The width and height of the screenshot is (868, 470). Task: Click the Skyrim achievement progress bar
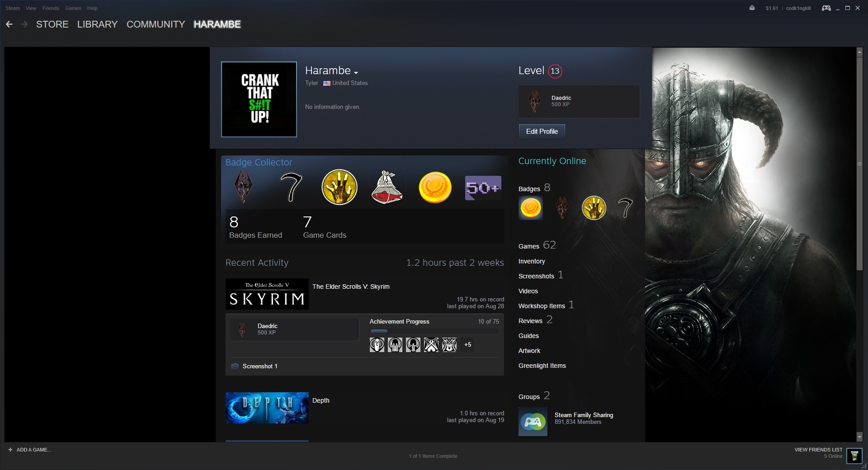tap(434, 331)
